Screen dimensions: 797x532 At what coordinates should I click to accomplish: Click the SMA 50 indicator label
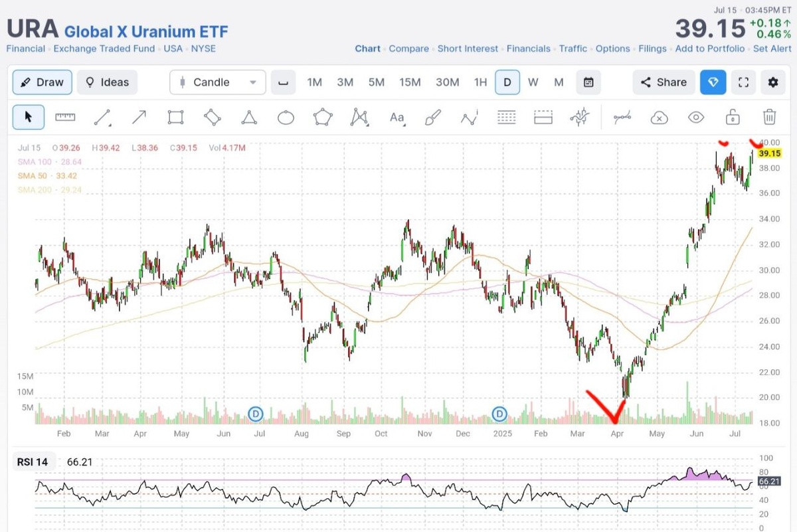coord(48,176)
